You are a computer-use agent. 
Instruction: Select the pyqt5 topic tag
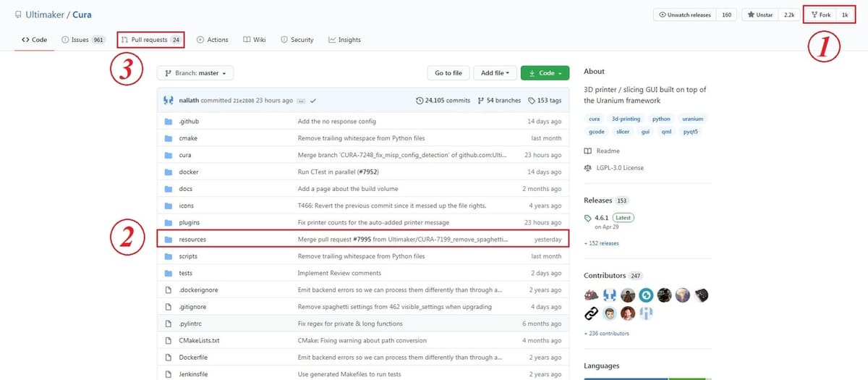click(689, 132)
